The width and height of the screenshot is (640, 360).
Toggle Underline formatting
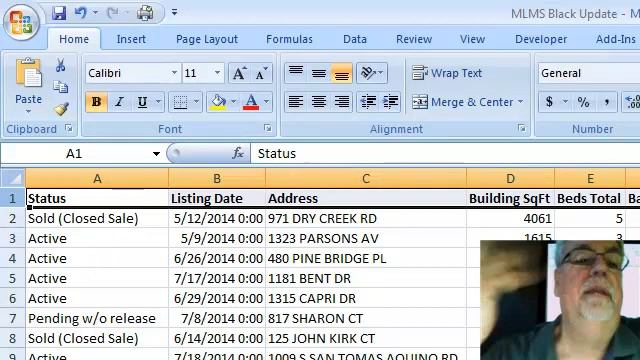(142, 102)
